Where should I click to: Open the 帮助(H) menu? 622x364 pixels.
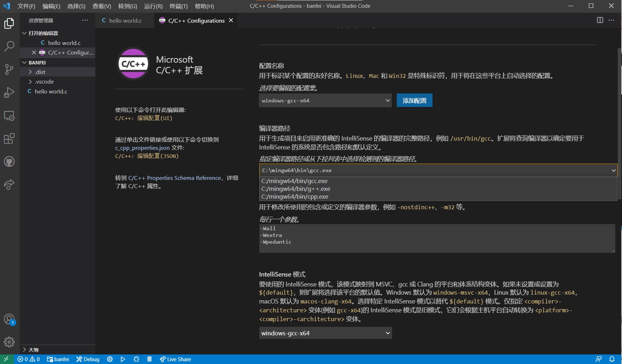click(x=204, y=6)
